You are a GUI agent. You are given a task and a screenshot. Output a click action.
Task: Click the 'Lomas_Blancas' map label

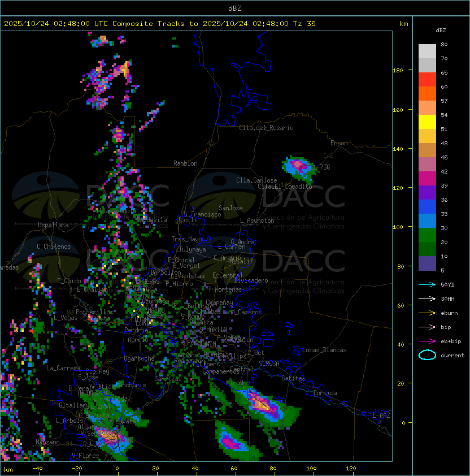[324, 350]
